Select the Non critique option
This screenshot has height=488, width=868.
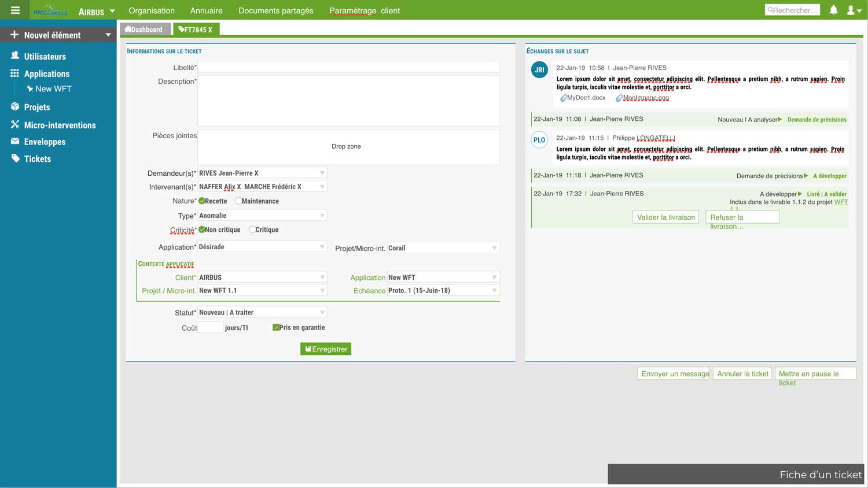coord(202,230)
